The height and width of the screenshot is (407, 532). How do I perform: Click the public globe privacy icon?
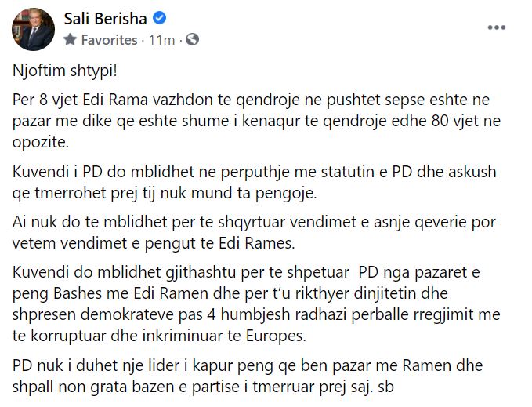click(x=192, y=39)
